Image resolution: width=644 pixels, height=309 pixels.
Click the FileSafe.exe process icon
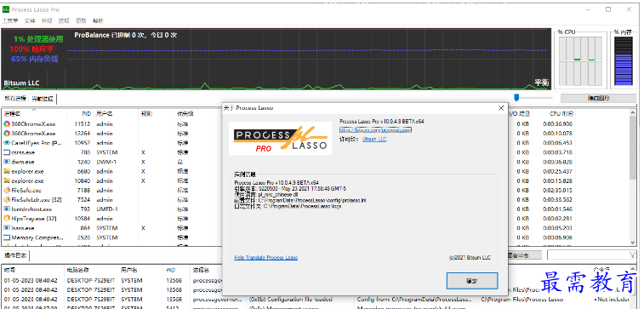[x=7, y=190]
